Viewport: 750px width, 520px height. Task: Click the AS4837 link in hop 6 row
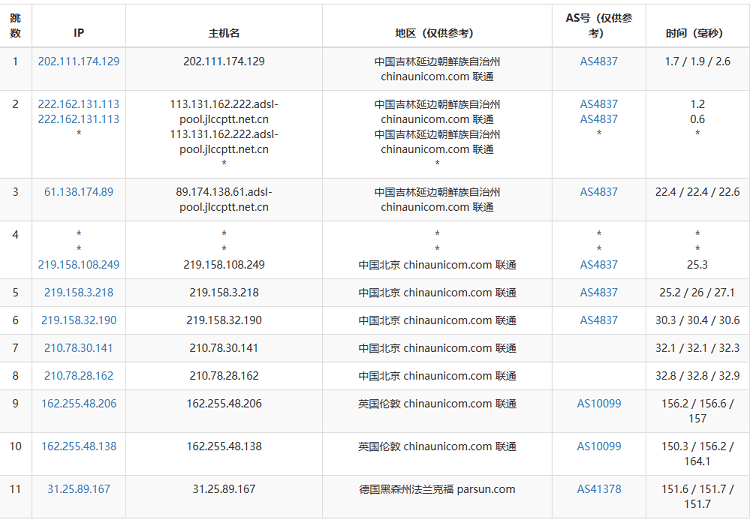pyautogui.click(x=598, y=320)
